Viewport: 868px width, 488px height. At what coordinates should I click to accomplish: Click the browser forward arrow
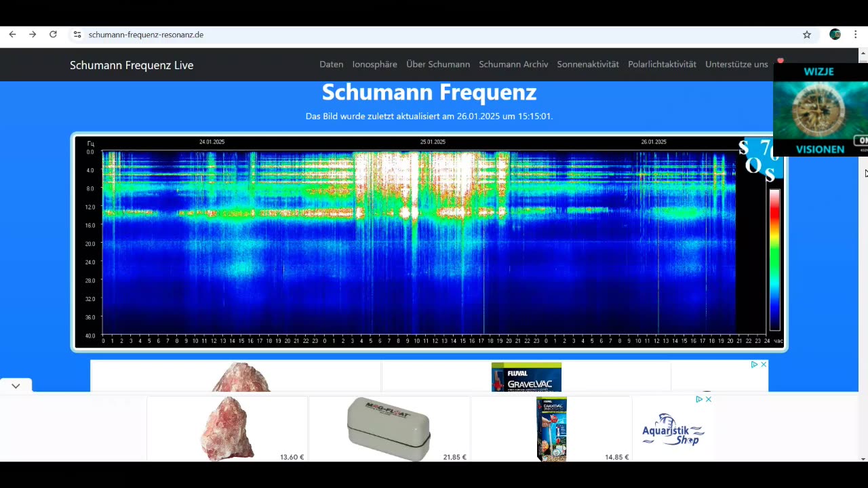tap(33, 35)
